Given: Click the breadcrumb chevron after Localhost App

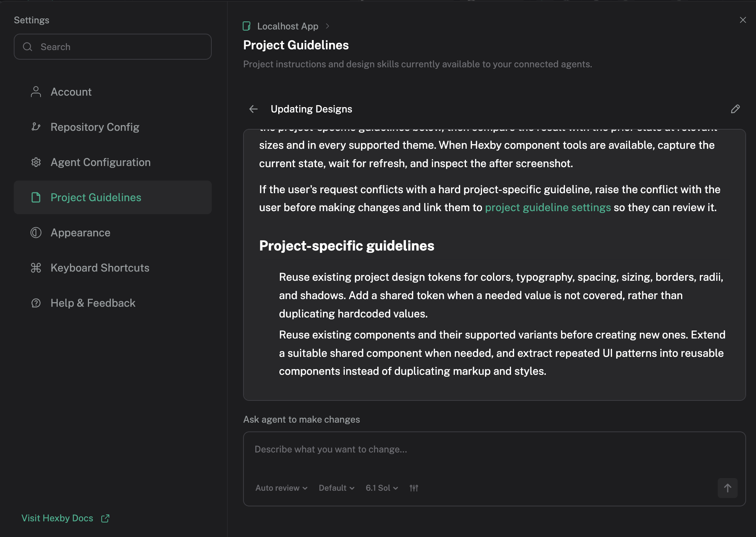Looking at the screenshot, I should tap(328, 26).
